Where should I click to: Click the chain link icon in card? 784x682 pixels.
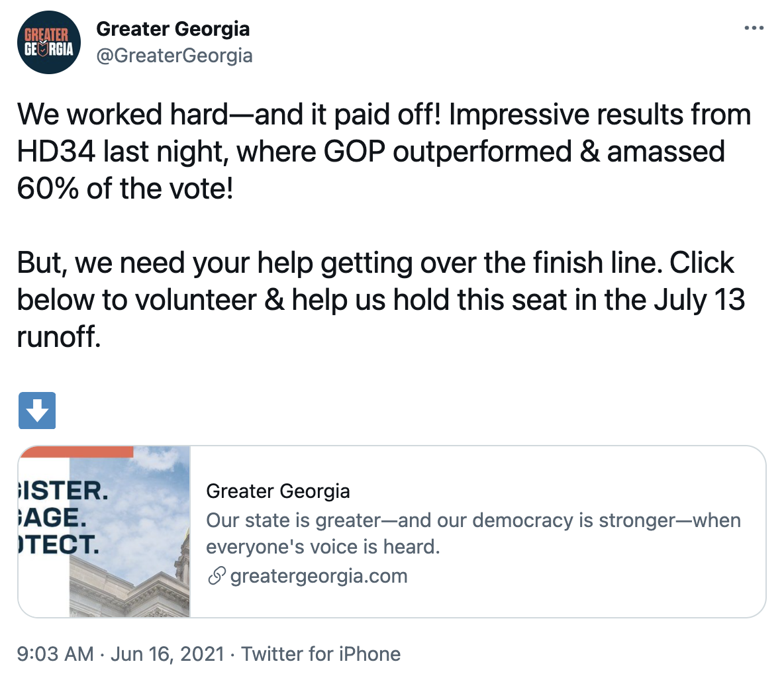[x=217, y=576]
